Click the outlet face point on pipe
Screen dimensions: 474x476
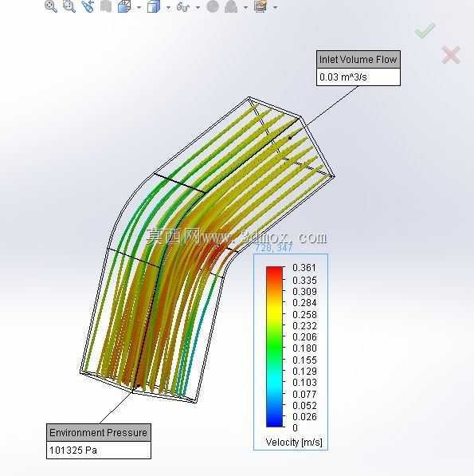[139, 386]
